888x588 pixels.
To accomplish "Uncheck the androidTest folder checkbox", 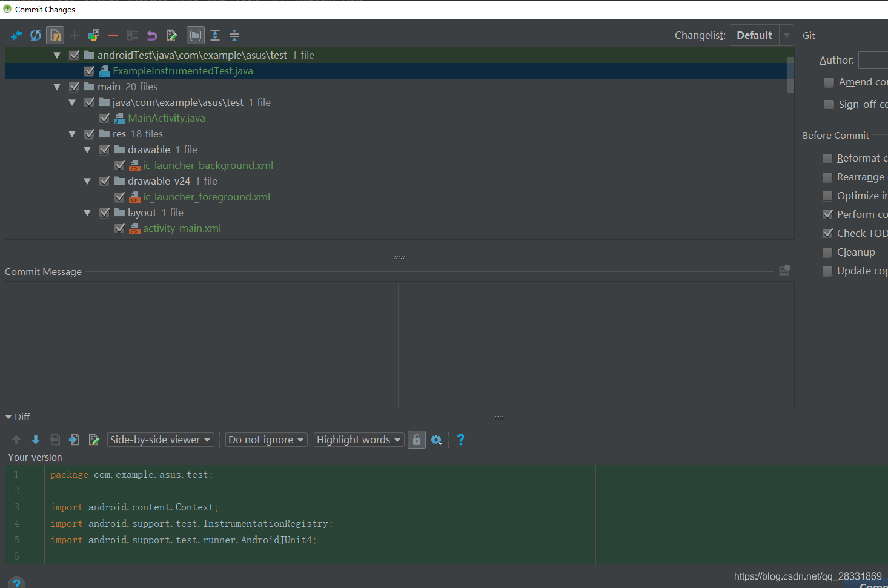I will (75, 55).
